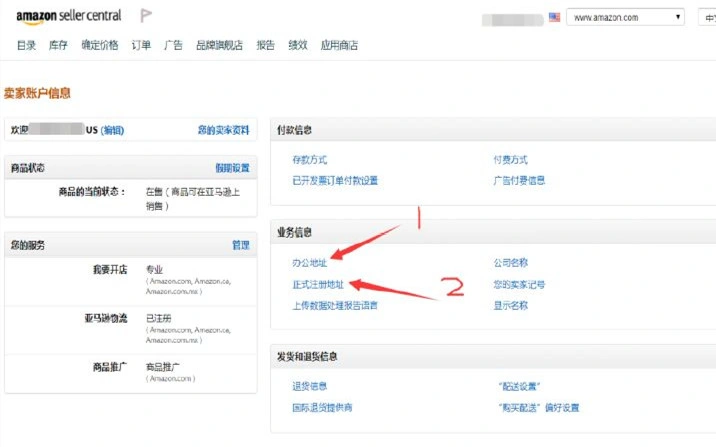Click the 发货和退货信息 section header

307,357
